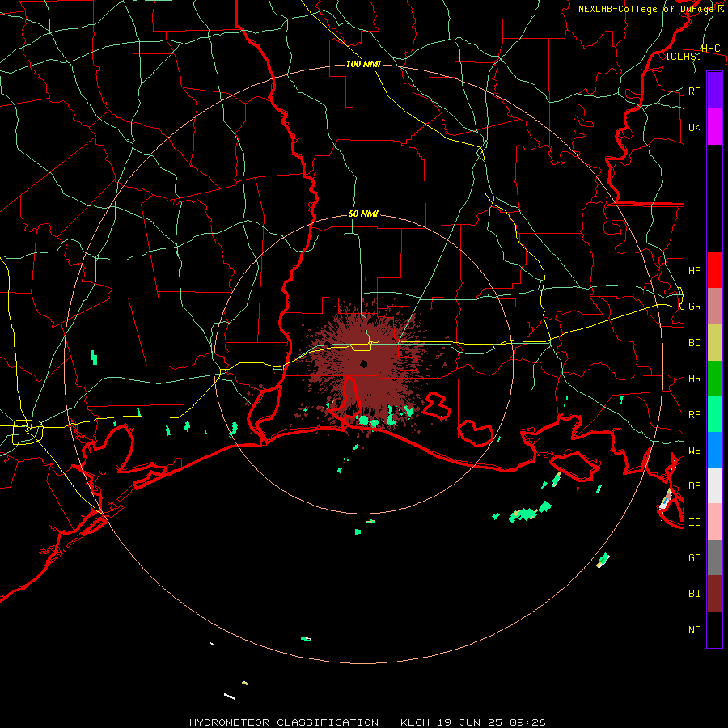The width and height of the screenshot is (728, 728).
Task: Click the GR legend label
Action: [x=695, y=307]
